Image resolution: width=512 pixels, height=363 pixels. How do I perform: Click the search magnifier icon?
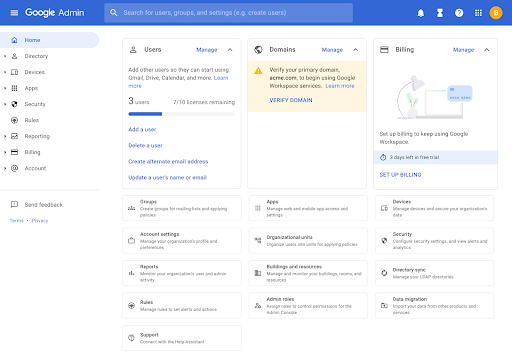[x=114, y=13]
